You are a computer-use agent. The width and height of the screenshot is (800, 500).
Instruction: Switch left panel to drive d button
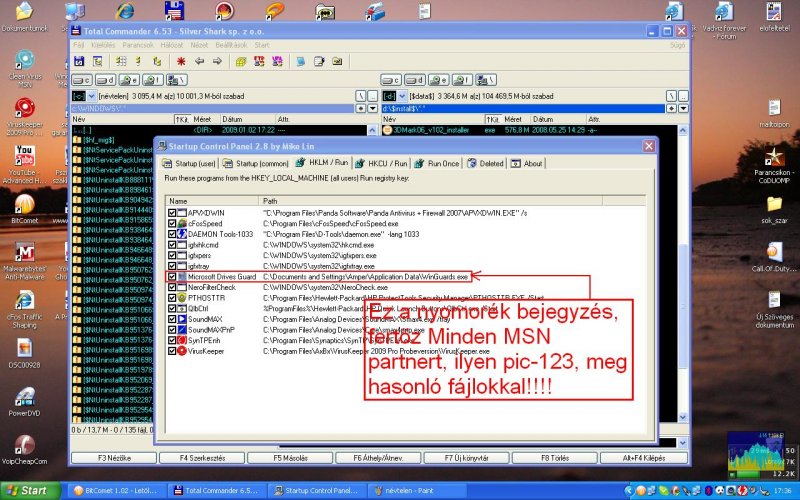click(106, 80)
